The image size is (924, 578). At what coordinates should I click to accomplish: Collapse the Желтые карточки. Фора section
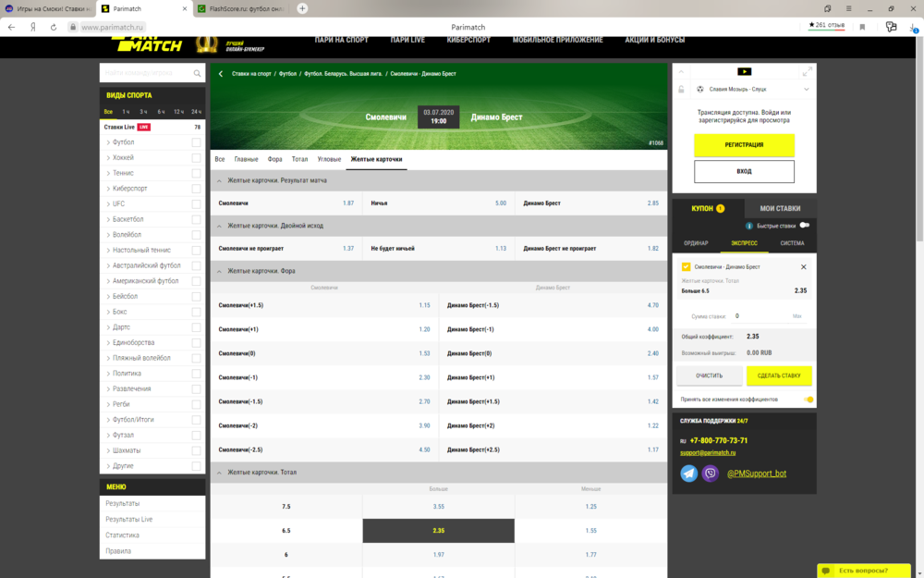(x=219, y=271)
